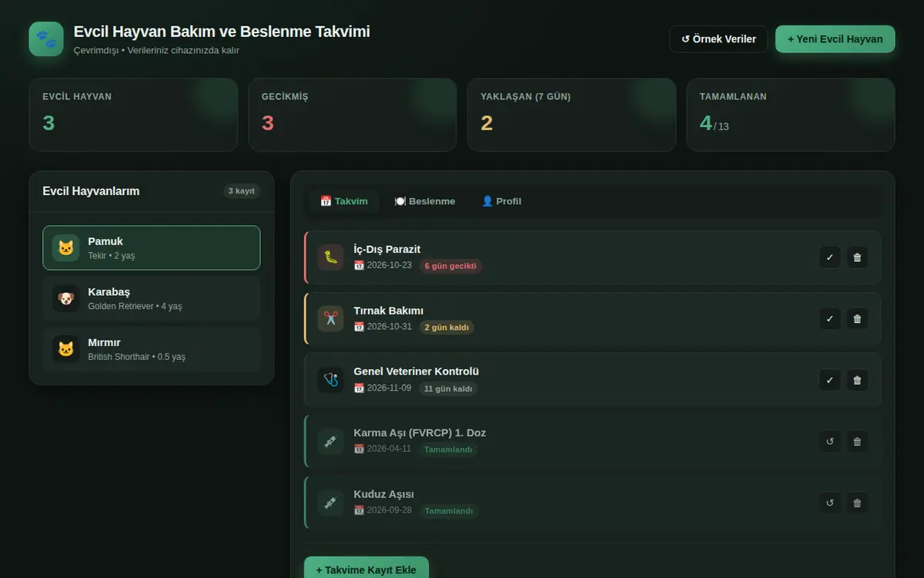
Task: Click the 'Evcil Hayvanlarım' heading
Action: point(91,191)
